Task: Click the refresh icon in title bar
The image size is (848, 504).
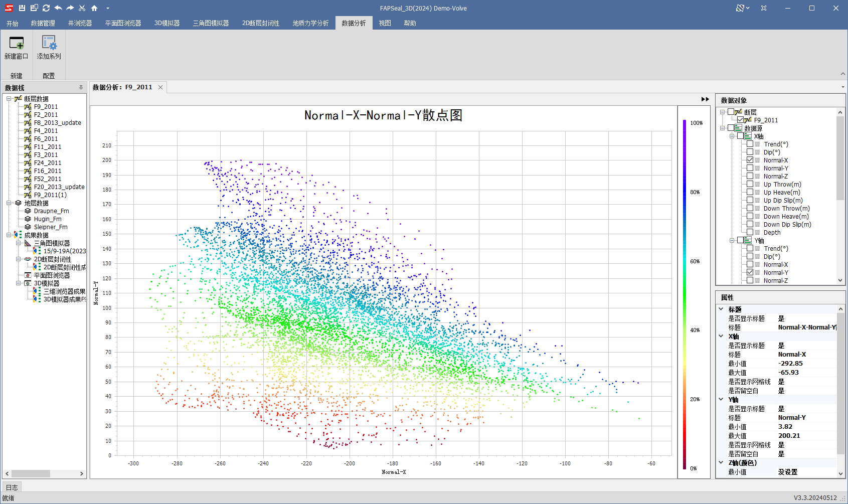Action: pos(46,8)
